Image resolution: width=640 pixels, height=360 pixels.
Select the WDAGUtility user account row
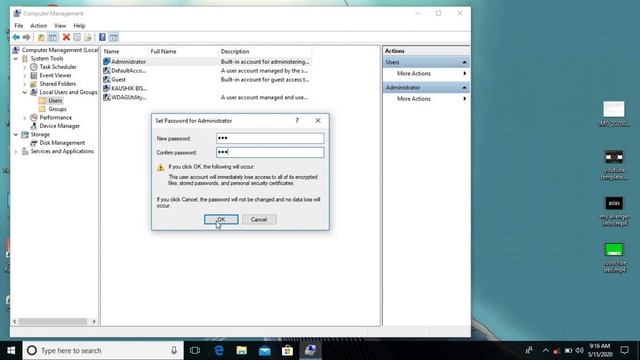[x=207, y=98]
